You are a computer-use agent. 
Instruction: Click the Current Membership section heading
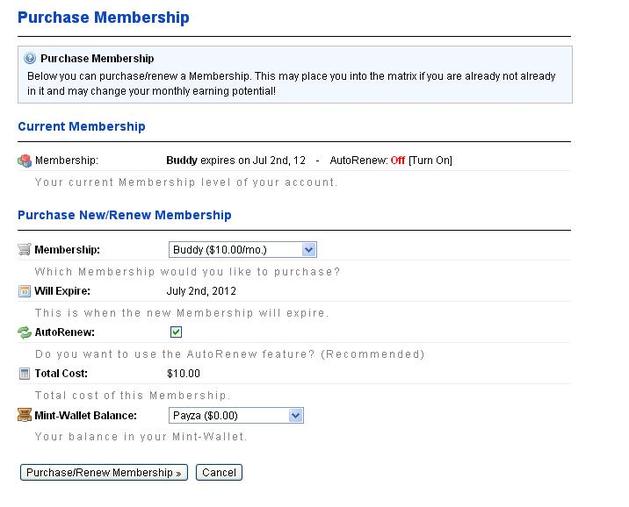(81, 126)
